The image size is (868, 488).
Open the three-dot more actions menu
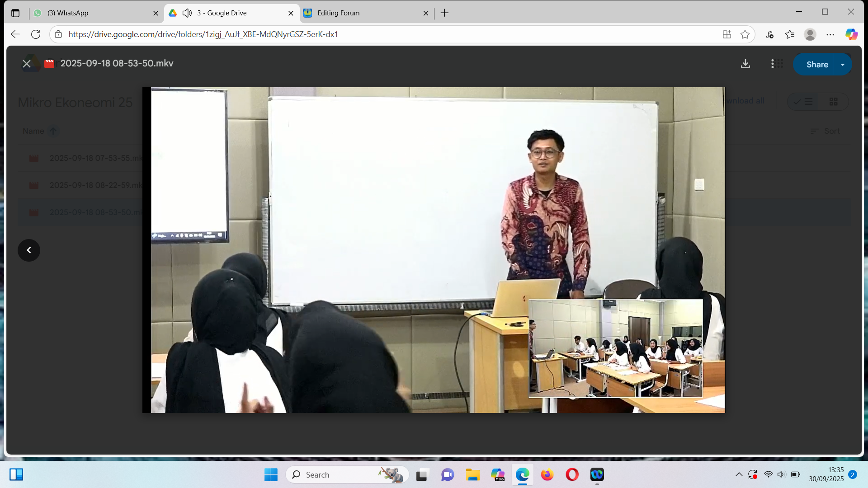772,64
